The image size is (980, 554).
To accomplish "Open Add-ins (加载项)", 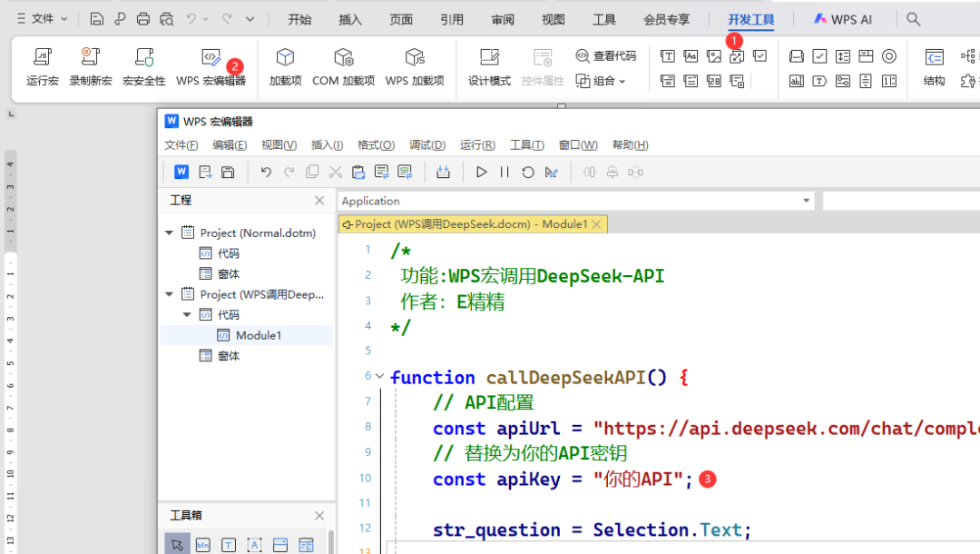I will pyautogui.click(x=285, y=67).
